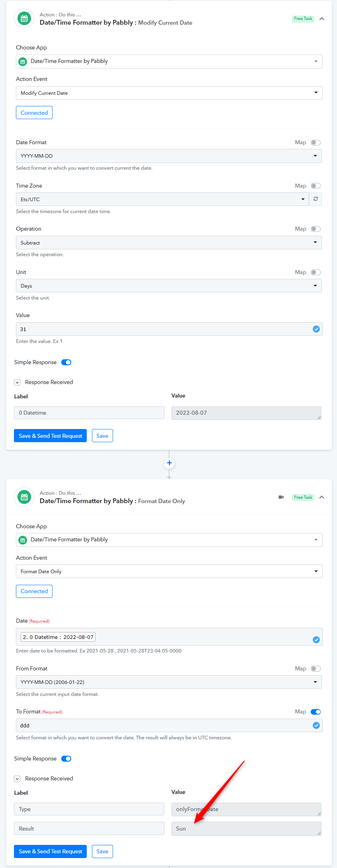
Task: Toggle the Map switch for Unit
Action: [x=316, y=272]
